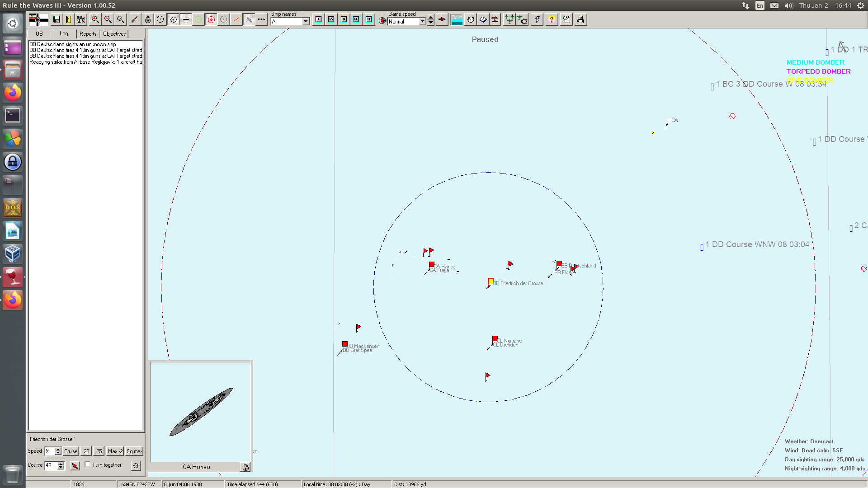Image resolution: width=868 pixels, height=488 pixels.
Task: Switch to the Reports tab
Action: coord(88,34)
